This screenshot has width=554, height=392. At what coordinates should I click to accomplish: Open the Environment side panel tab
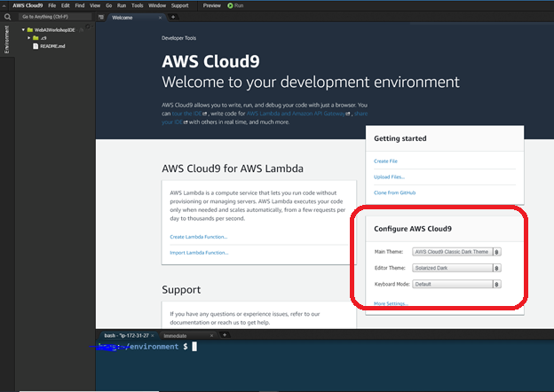click(x=7, y=42)
